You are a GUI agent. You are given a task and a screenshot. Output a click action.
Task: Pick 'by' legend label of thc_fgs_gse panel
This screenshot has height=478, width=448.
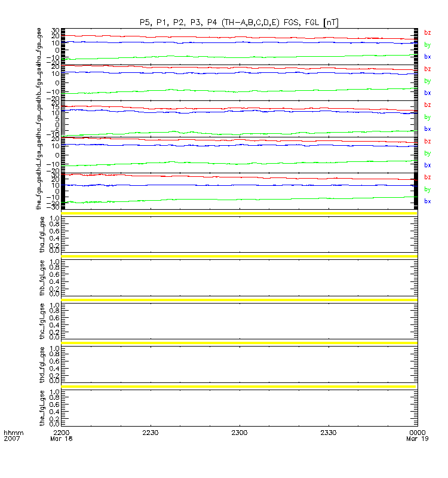[x=427, y=117]
